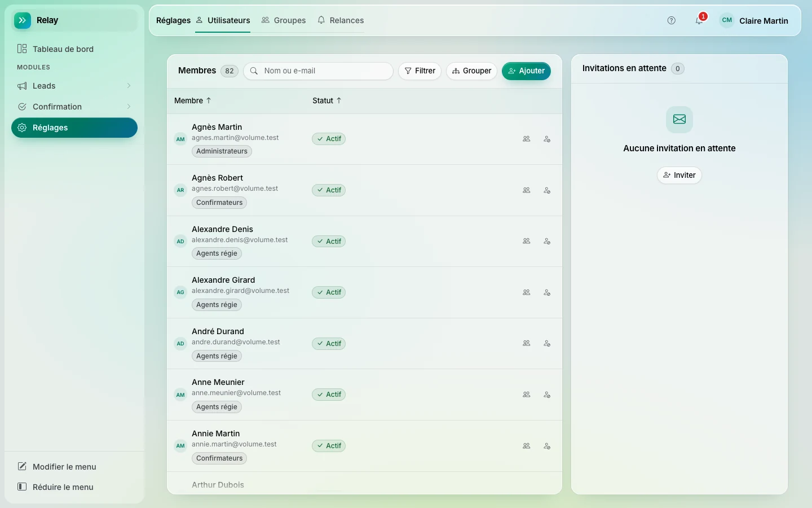
Task: Click the deactivate-user icon for Anne Meunier
Action: click(x=547, y=395)
